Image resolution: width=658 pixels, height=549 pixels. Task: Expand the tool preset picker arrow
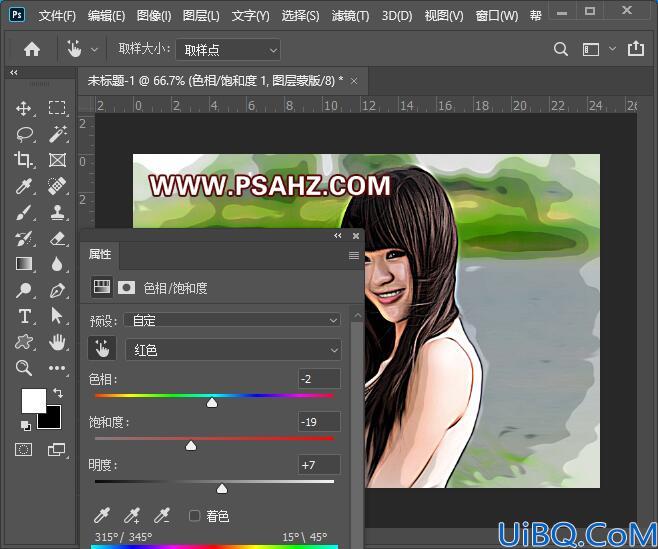(x=94, y=50)
